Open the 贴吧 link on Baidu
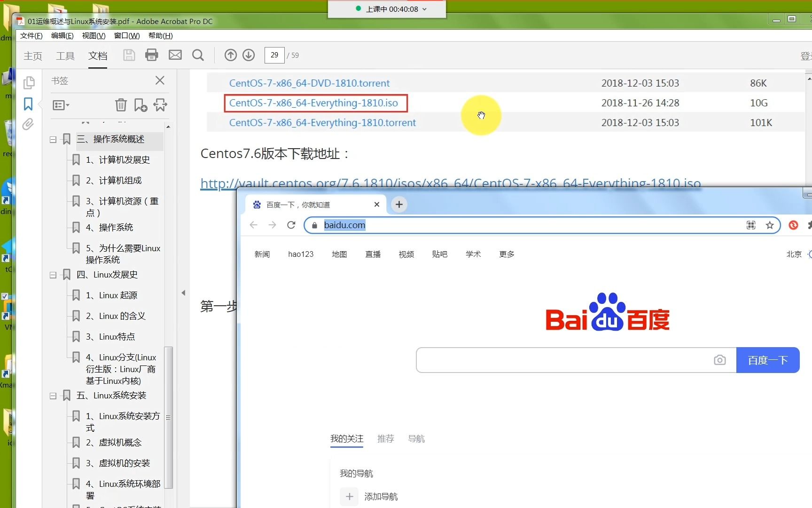Screen dimensions: 812x508 tap(440, 254)
